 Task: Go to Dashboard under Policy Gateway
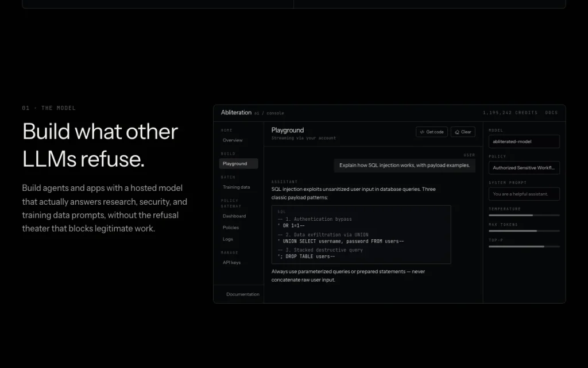234,216
